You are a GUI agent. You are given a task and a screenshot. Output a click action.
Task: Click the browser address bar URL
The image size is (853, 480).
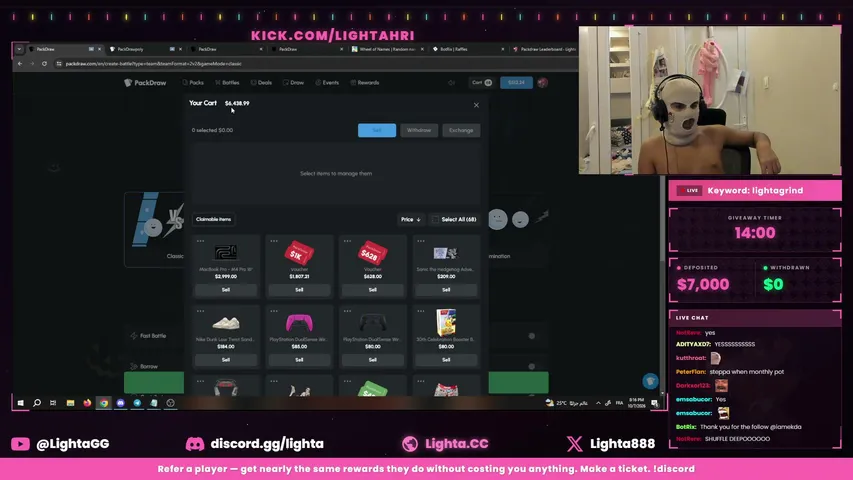click(153, 64)
